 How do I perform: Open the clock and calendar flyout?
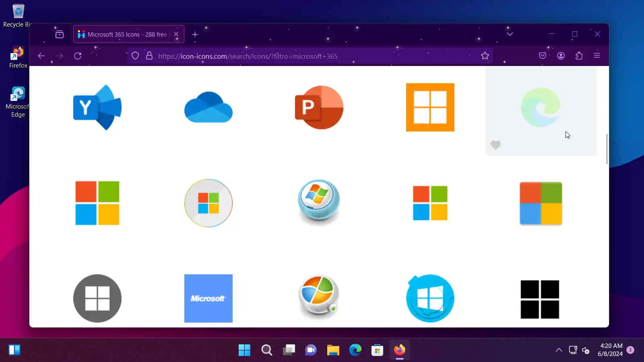(x=610, y=350)
